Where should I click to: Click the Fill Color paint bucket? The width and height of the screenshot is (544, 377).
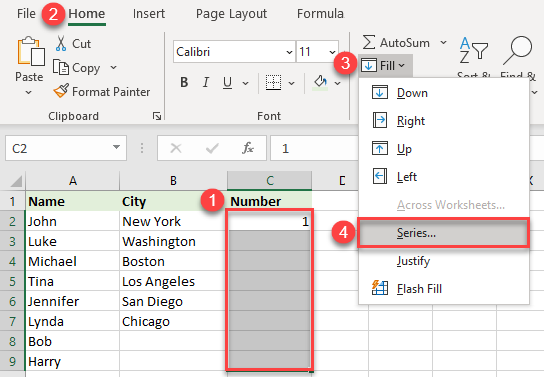(x=321, y=83)
